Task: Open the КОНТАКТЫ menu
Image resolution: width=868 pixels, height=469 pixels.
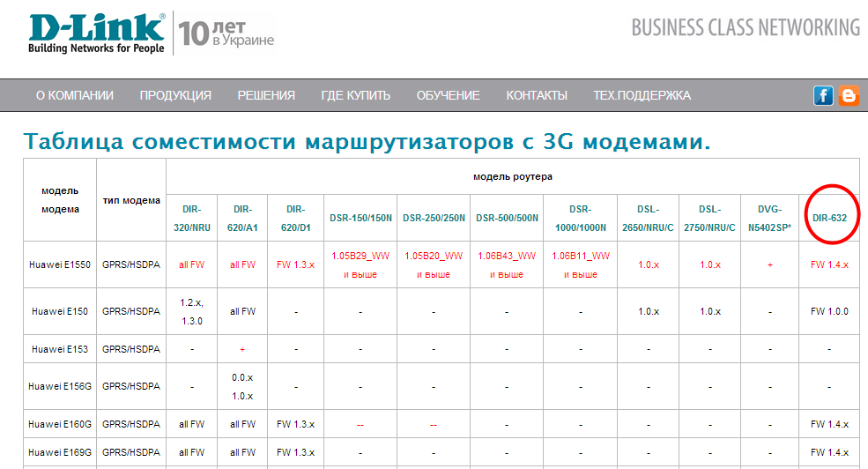Action: pos(537,96)
